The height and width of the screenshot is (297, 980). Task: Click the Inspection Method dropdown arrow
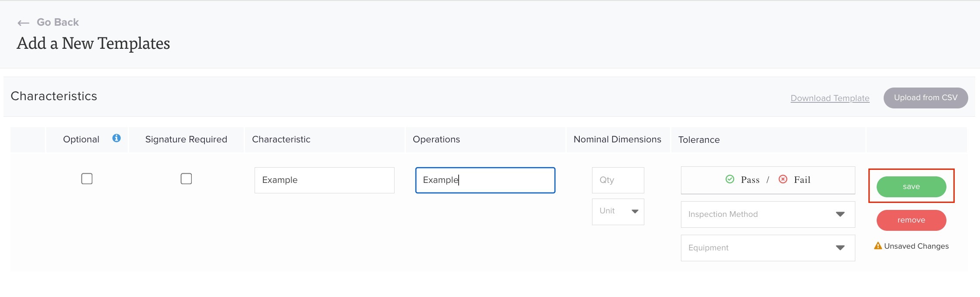[840, 214]
